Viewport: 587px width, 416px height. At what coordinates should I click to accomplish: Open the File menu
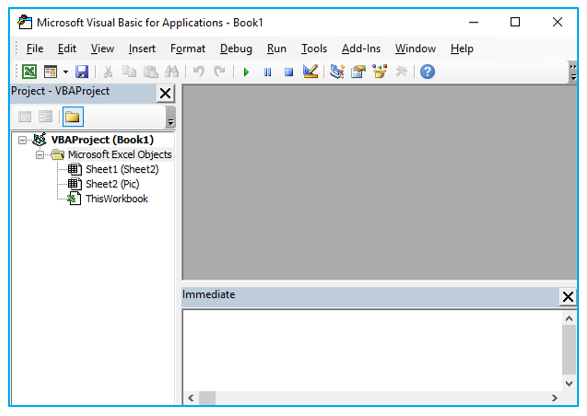[35, 49]
